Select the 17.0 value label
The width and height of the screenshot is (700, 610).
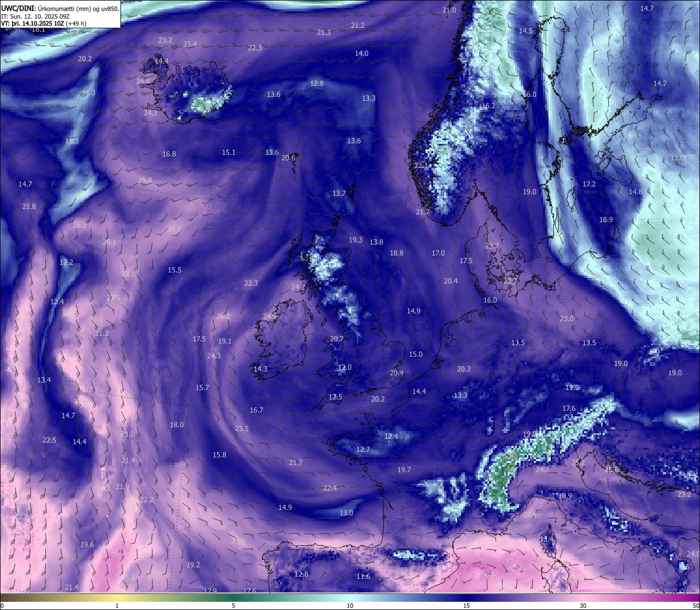tap(438, 253)
